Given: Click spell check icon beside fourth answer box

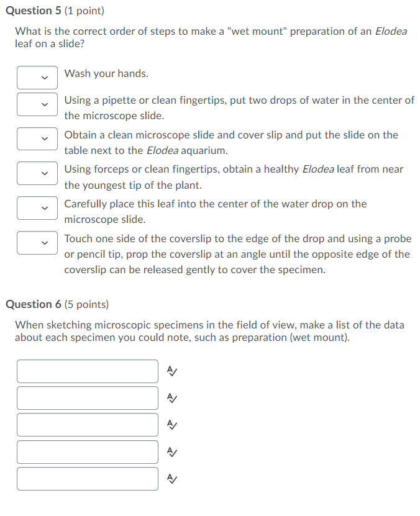Looking at the screenshot, I should click(x=172, y=451).
